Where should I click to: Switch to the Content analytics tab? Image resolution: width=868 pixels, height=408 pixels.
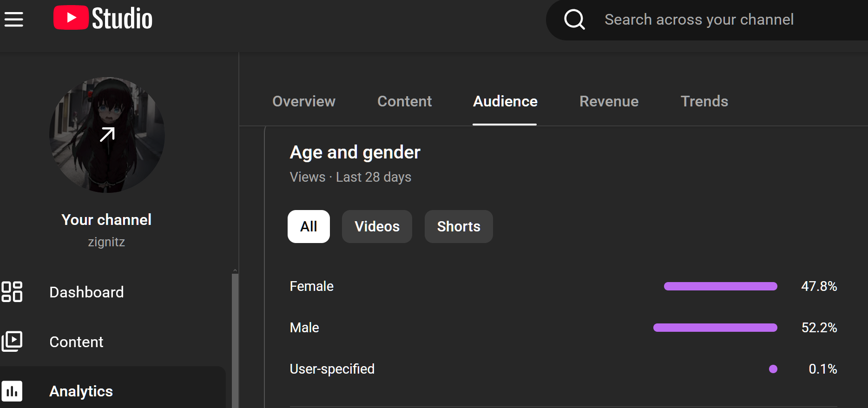click(x=404, y=101)
